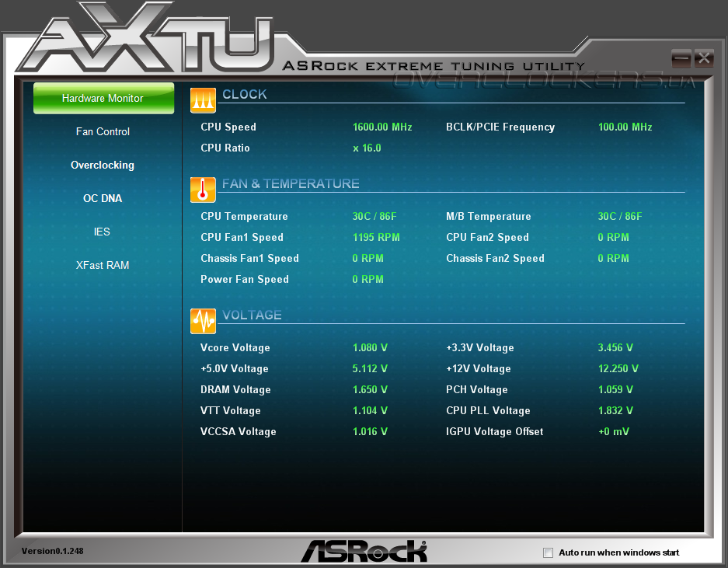The height and width of the screenshot is (568, 728).
Task: Click the IGPU Voltage Offset value +0 mV
Action: [x=614, y=431]
